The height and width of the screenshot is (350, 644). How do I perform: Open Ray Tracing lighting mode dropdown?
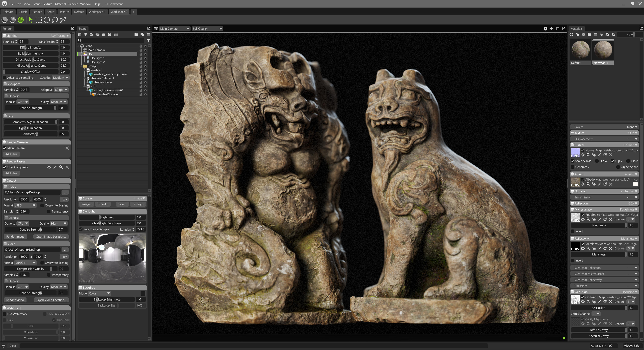60,36
